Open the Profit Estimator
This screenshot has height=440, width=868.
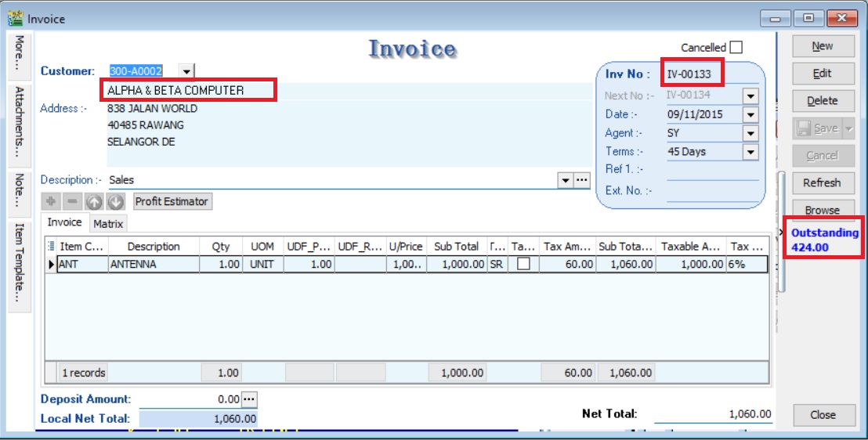coord(172,201)
